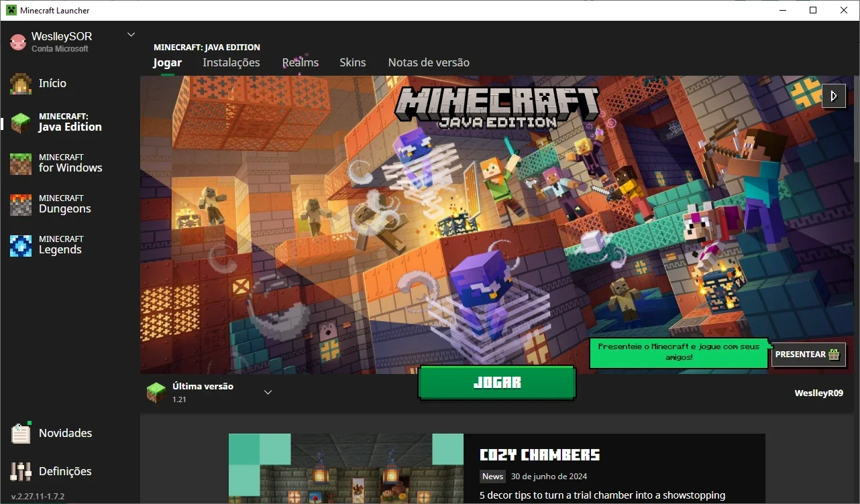Click the green Presenteie o Minecraft tooltip

[x=678, y=353]
